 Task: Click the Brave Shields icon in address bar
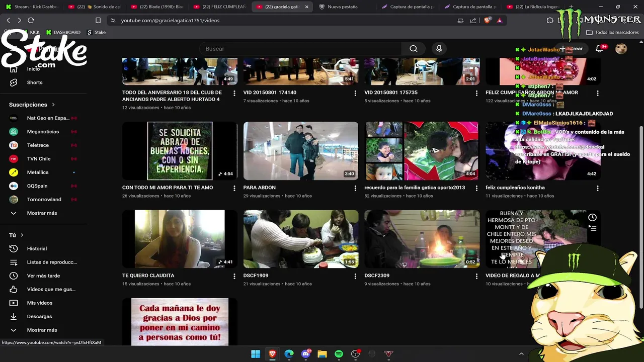[x=487, y=20]
